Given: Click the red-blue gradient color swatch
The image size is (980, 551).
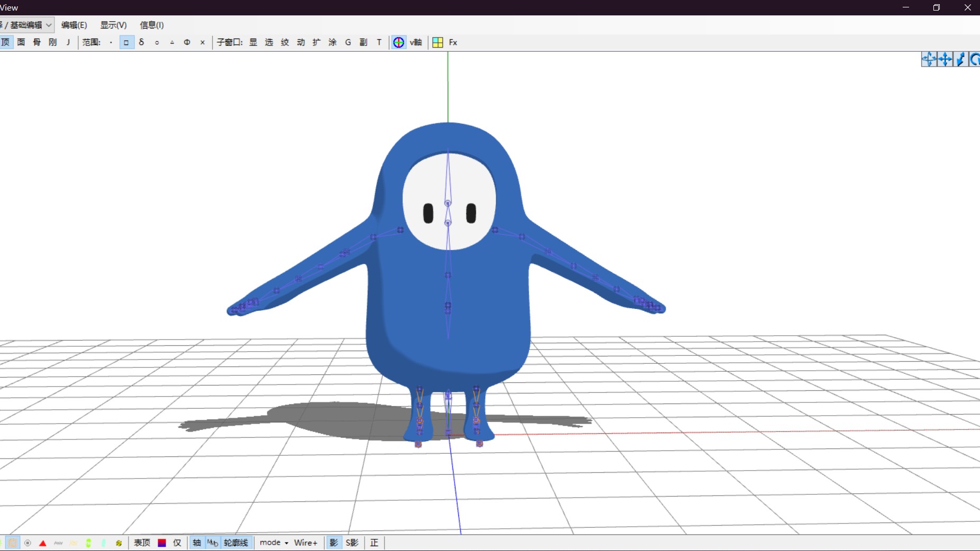Looking at the screenshot, I should [162, 543].
